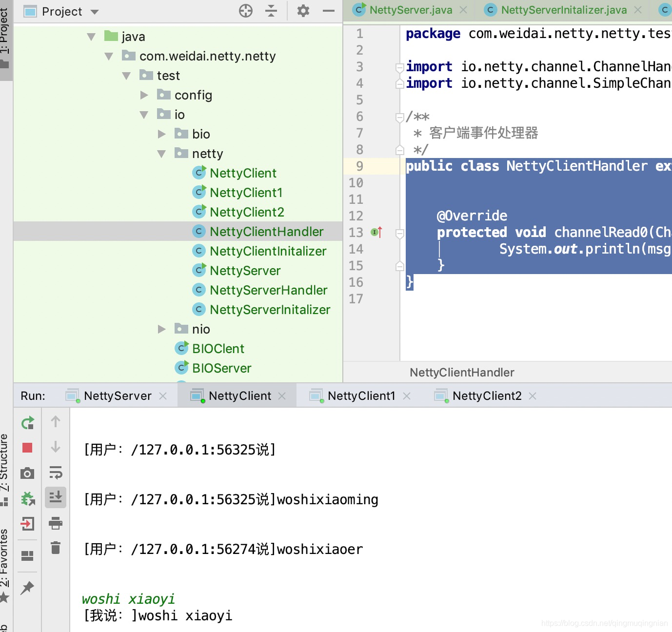
Task: Toggle Scroll to End in console
Action: click(56, 497)
